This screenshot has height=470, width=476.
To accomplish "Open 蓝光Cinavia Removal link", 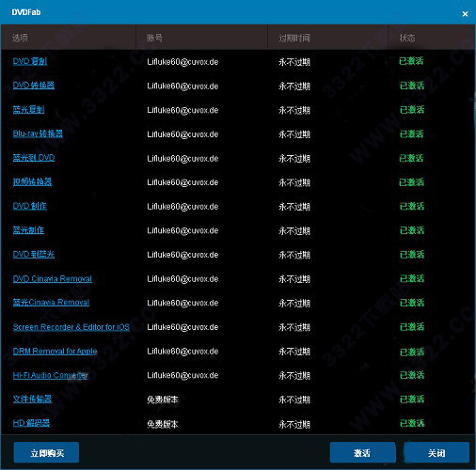I will click(x=51, y=303).
